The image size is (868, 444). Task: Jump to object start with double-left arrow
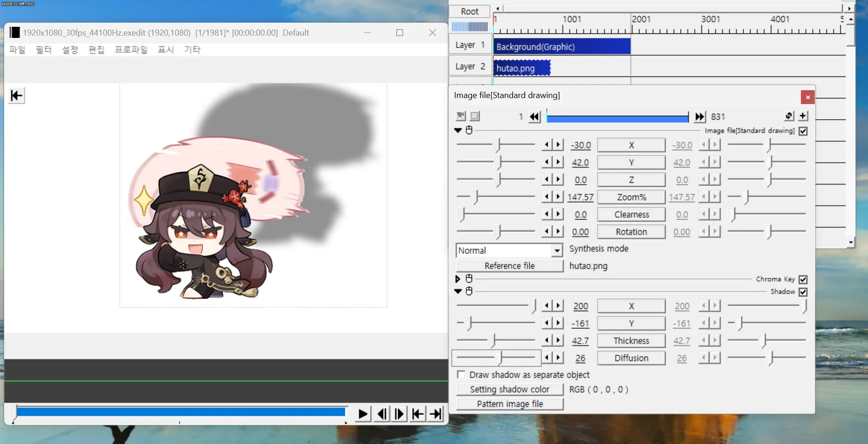tap(535, 117)
